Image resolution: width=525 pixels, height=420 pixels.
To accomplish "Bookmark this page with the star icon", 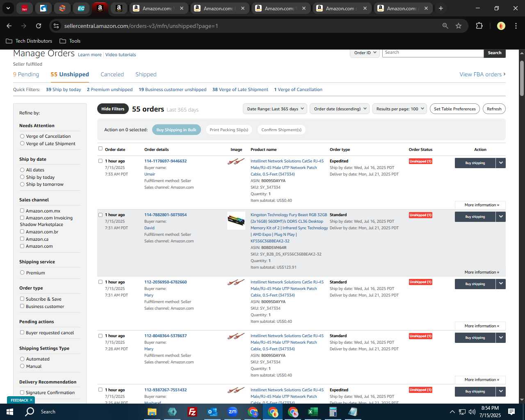I will 459,26.
